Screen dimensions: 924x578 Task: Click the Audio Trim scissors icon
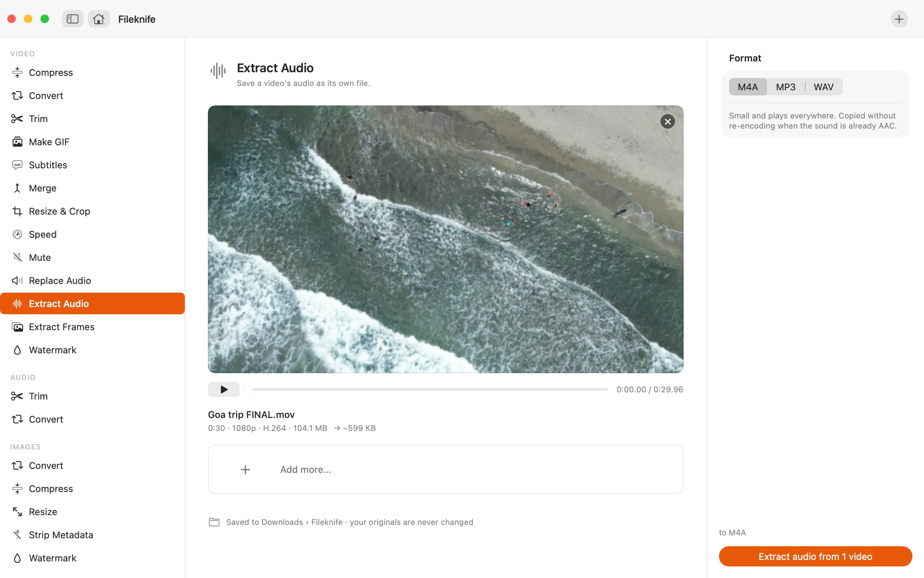(x=17, y=396)
